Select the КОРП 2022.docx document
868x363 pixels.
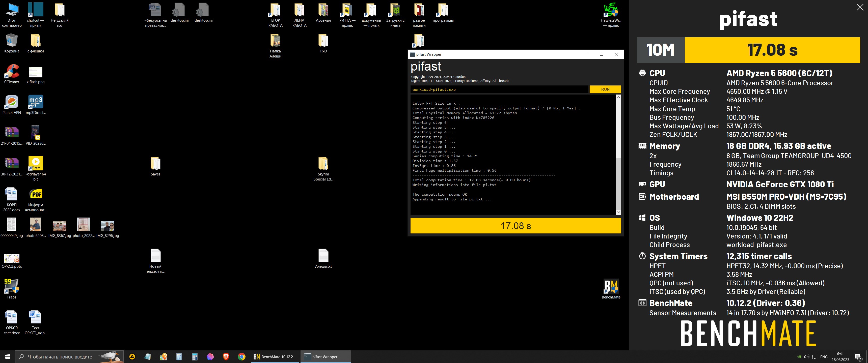click(x=12, y=200)
